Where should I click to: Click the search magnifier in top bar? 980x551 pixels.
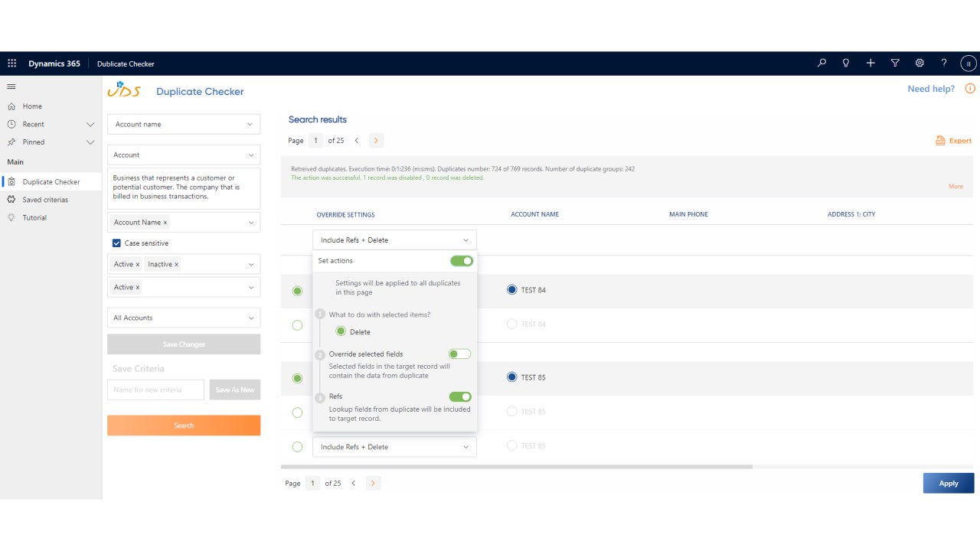[x=822, y=64]
